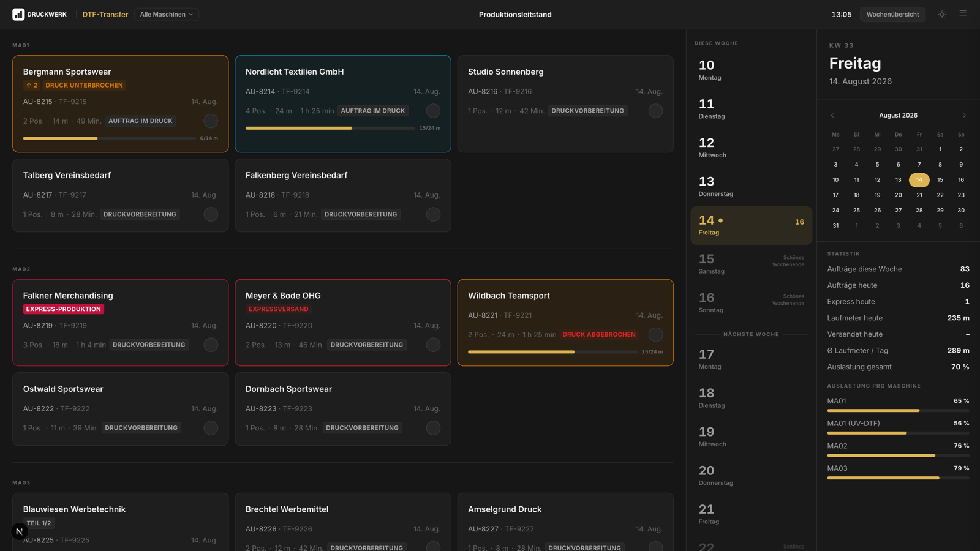This screenshot has width=980, height=551.
Task: Click the Druckwerk logo icon
Action: [x=18, y=14]
